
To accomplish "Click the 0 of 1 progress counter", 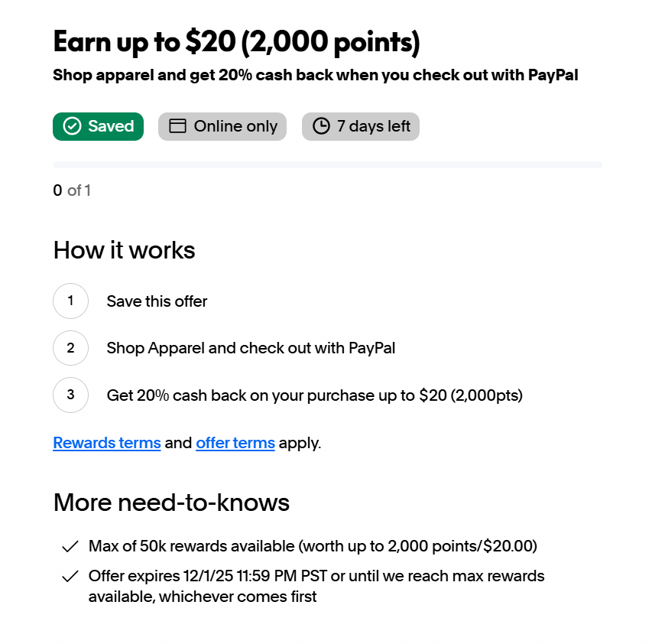I will 72,190.
